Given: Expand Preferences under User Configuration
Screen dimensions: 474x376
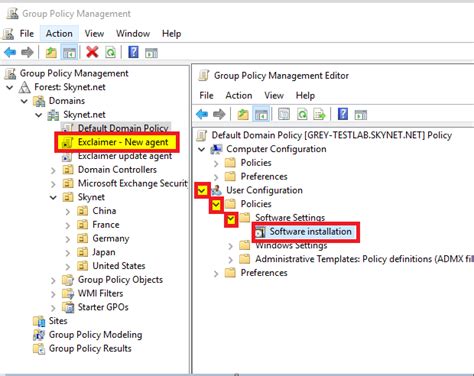Looking at the screenshot, I should pos(216,274).
